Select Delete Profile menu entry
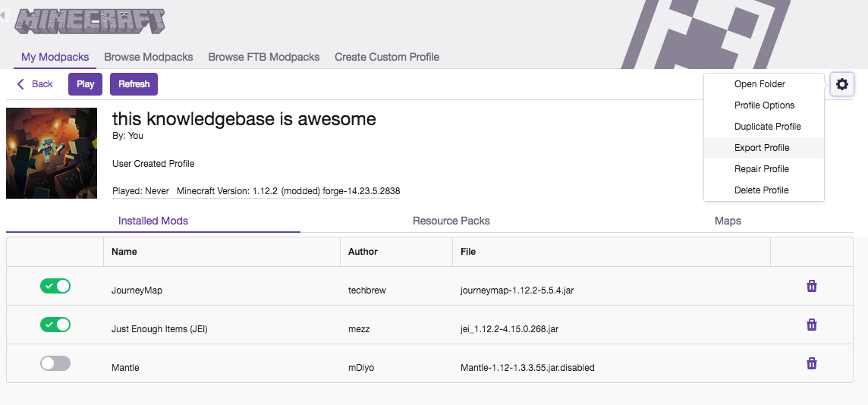 763,190
